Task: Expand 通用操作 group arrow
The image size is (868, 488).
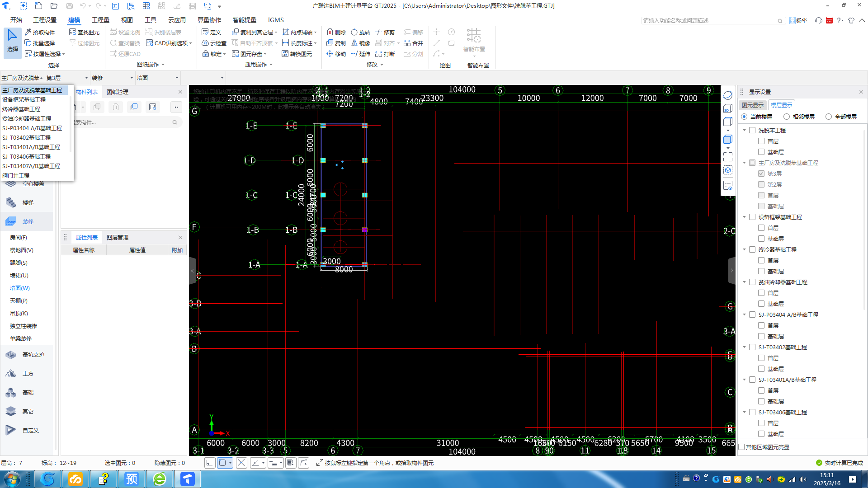Action: 271,65
